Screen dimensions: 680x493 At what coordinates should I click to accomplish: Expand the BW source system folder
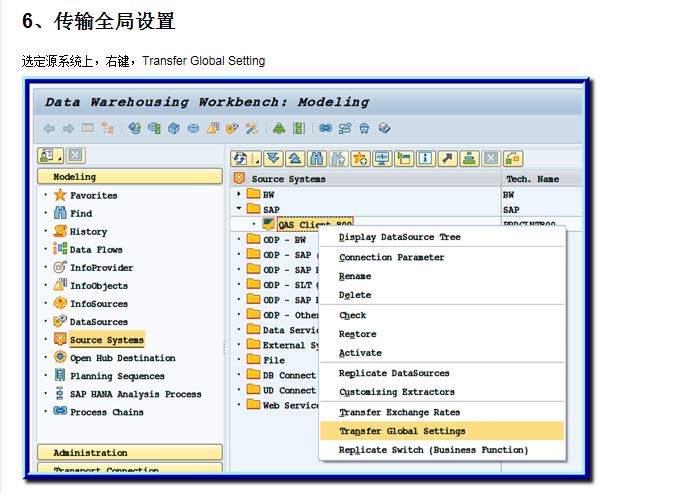pos(239,194)
